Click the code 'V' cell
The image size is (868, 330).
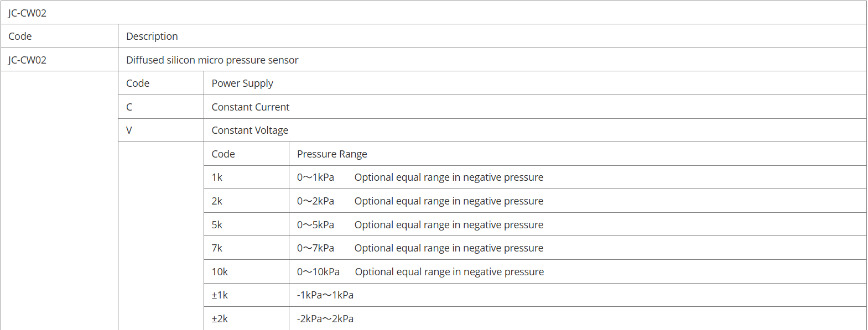coord(161,130)
